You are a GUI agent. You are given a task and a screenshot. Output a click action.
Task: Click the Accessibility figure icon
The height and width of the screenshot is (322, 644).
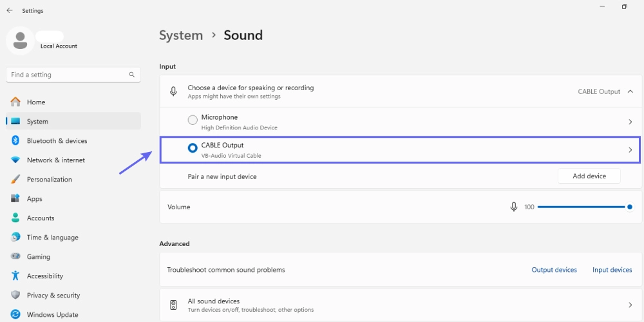[15, 276]
